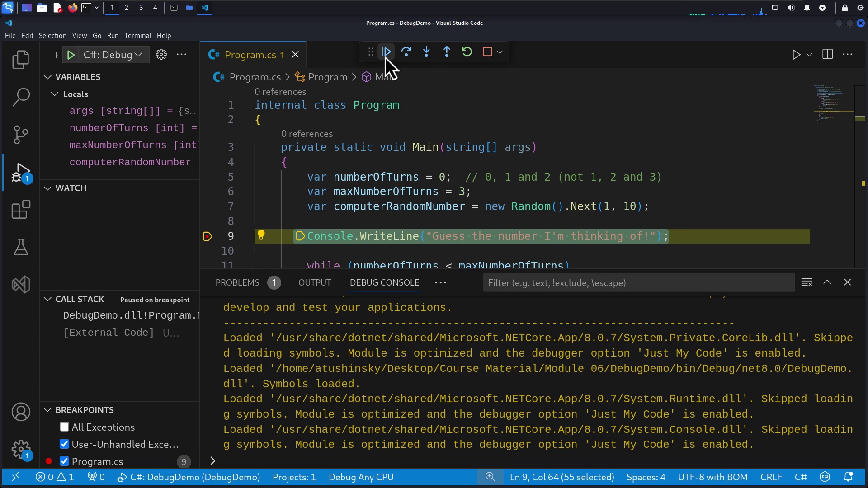Grab the debug toolbar drag handle
This screenshot has height=488, width=868.
pos(371,52)
